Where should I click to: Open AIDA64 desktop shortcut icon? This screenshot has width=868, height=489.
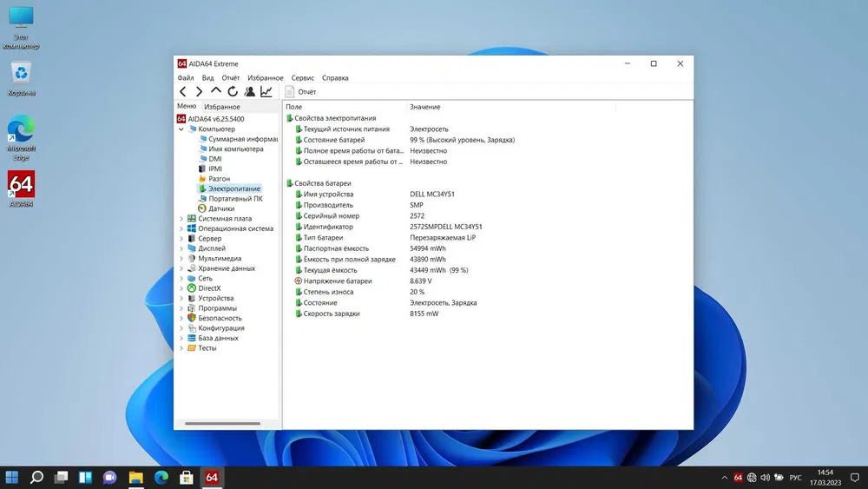(x=21, y=188)
